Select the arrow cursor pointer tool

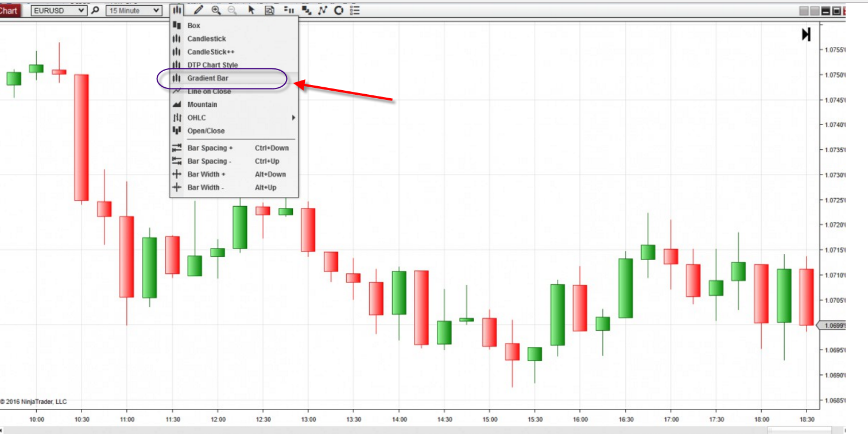coord(251,10)
